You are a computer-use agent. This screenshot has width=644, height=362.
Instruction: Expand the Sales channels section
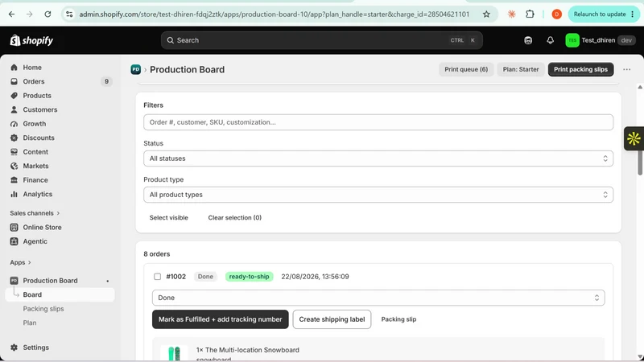tap(35, 213)
